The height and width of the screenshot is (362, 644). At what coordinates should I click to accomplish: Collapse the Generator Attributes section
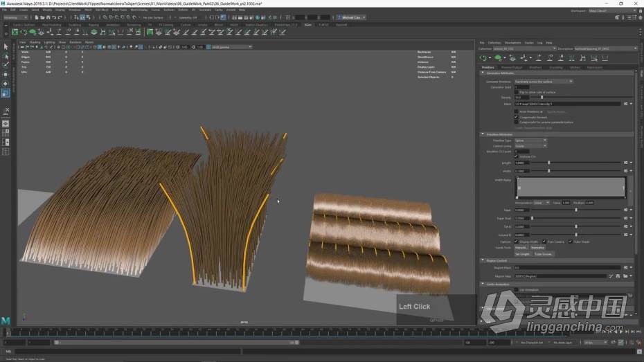[x=483, y=73]
